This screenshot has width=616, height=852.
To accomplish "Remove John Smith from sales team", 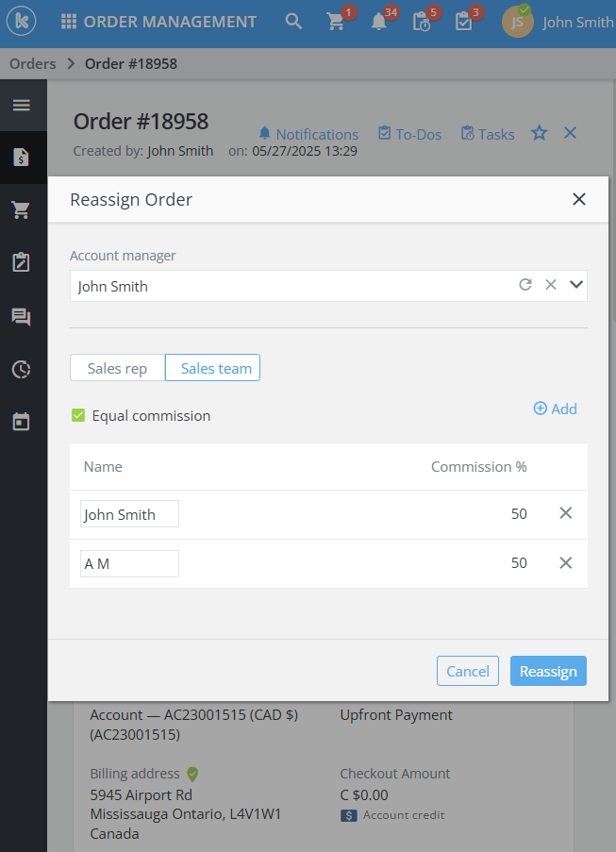I will [566, 513].
